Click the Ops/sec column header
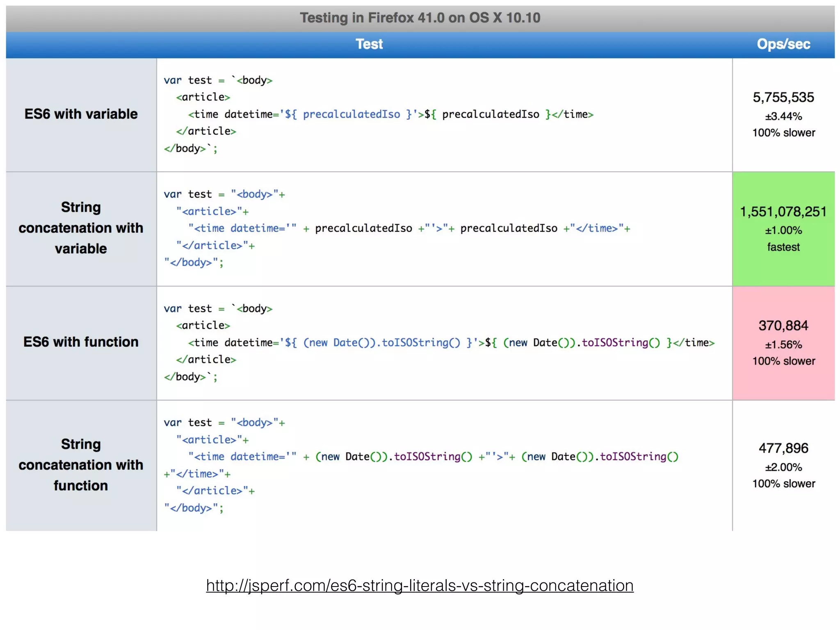840x630 pixels. pyautogui.click(x=783, y=44)
